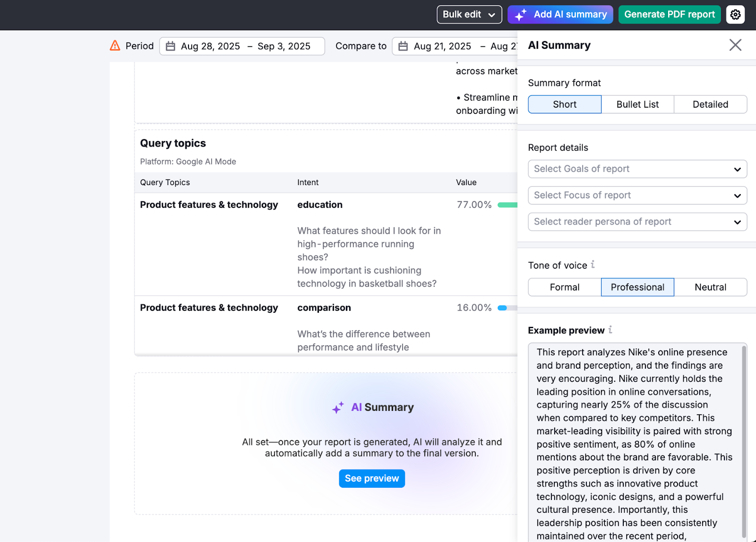Viewport: 756px width, 542px height.
Task: Switch tone of voice to Neutral
Action: [711, 287]
